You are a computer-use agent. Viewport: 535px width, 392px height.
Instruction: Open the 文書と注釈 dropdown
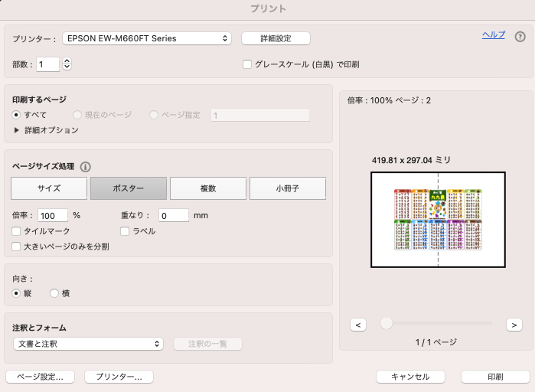tap(88, 344)
